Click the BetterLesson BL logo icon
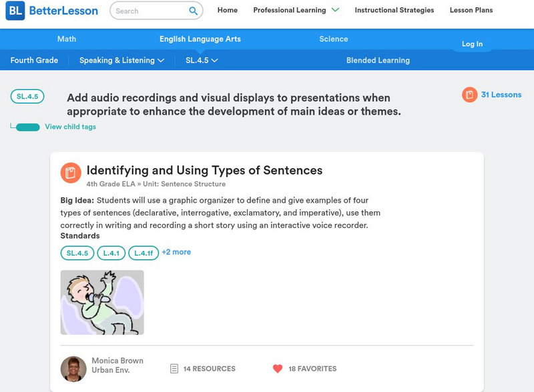This screenshot has height=392, width=534. [15, 11]
